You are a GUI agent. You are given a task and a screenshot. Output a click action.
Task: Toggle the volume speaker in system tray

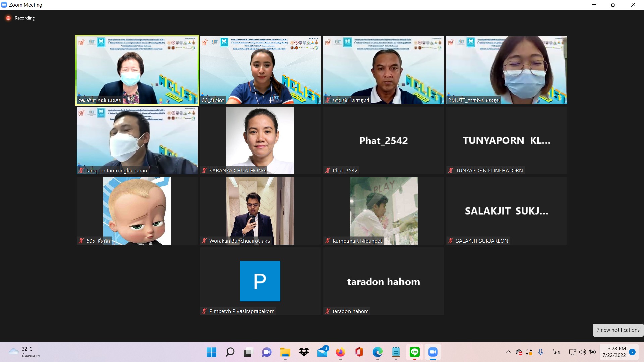[583, 352]
